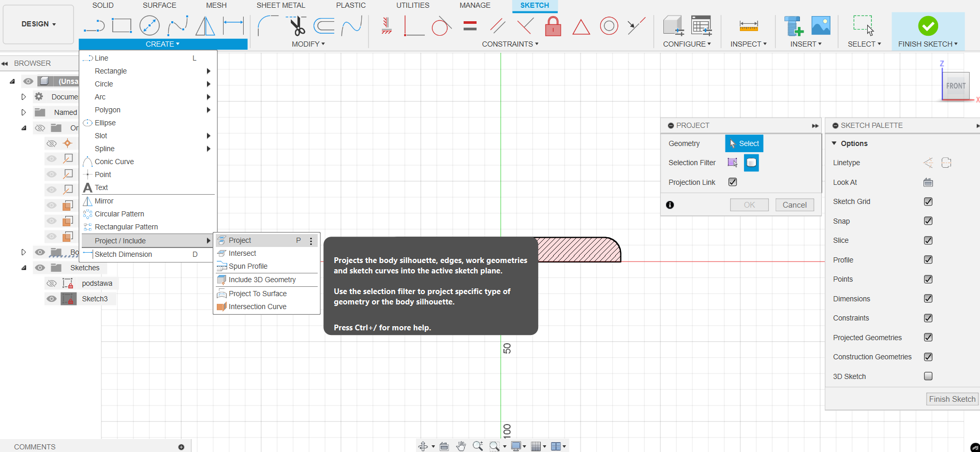Viewport: 980px width, 452px height.
Task: Click the info icon in Project dialog
Action: (670, 205)
